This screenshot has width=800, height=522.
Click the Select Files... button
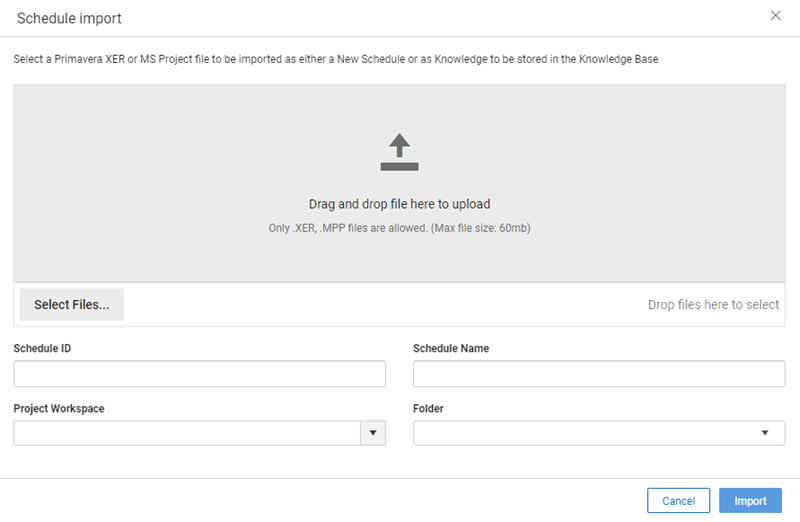tap(71, 305)
